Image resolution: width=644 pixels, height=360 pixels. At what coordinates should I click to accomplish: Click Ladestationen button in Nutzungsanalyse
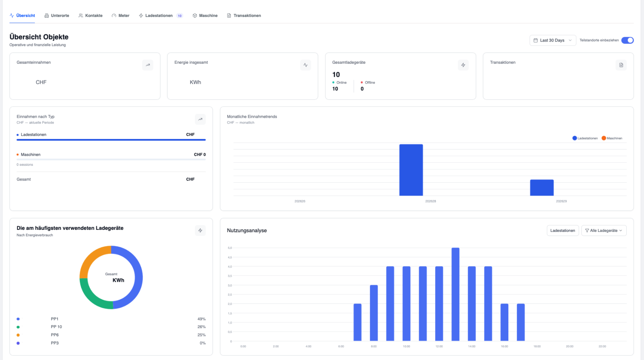(563, 231)
